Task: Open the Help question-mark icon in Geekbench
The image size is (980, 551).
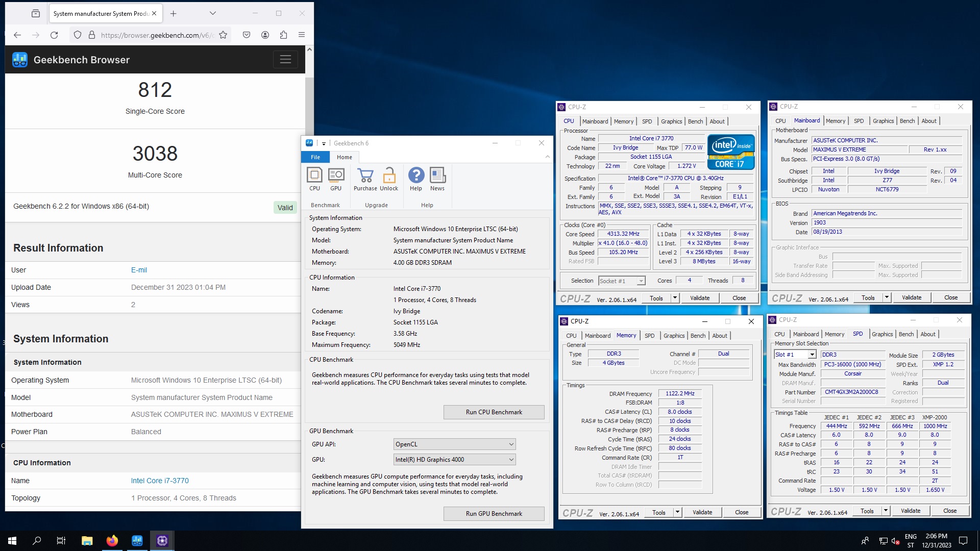Action: click(416, 179)
